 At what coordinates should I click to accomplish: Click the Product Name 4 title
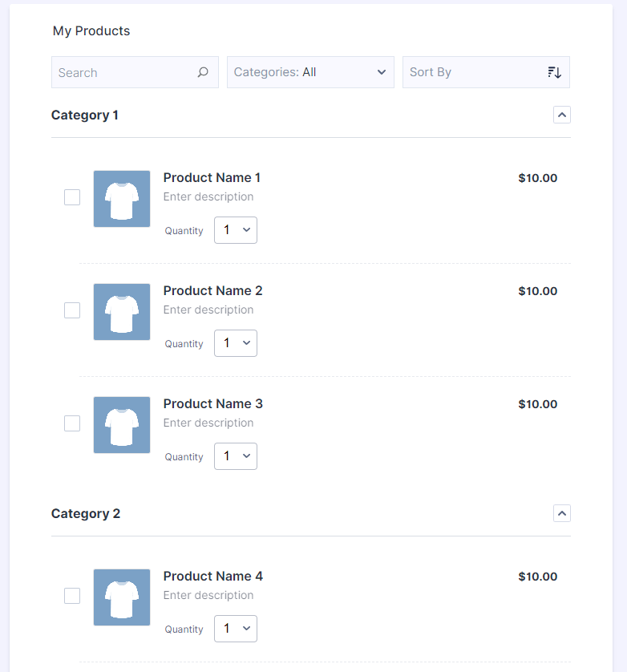[x=213, y=577]
